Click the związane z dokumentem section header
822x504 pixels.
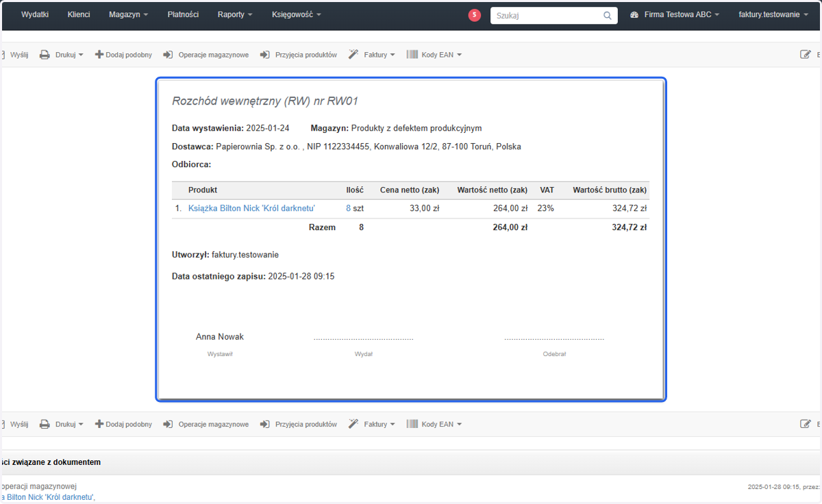point(51,462)
